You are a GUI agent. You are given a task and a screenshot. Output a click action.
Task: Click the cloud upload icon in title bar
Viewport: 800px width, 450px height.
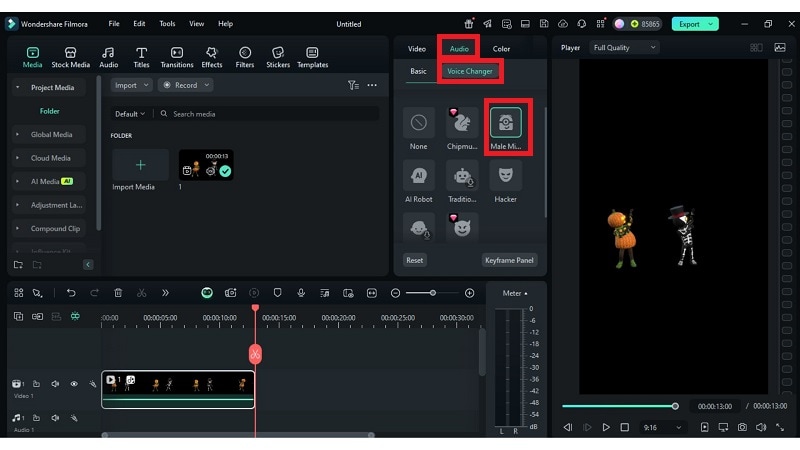[563, 23]
